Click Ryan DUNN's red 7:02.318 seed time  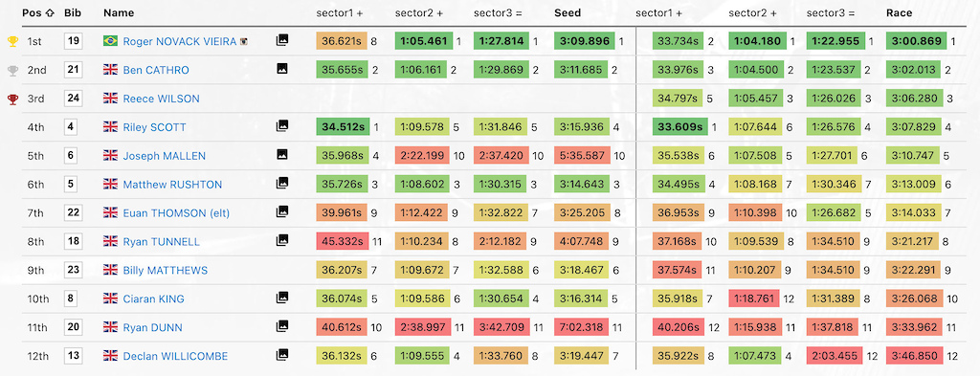pyautogui.click(x=581, y=327)
